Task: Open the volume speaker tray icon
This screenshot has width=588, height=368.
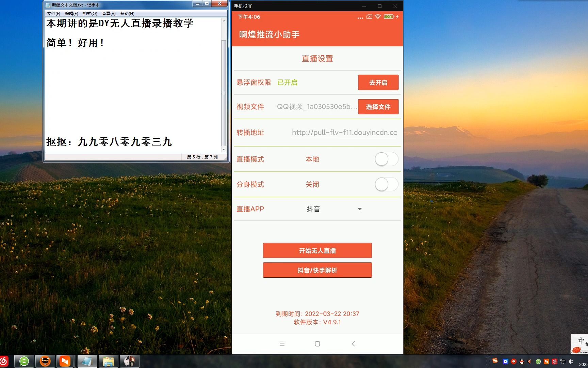Action: 571,362
